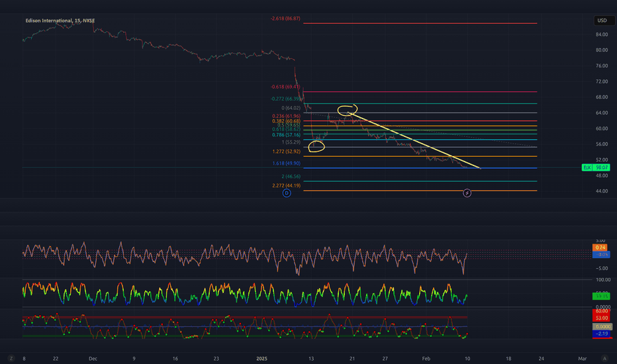
Task: Click the 18 date on the time axis
Action: [508, 359]
